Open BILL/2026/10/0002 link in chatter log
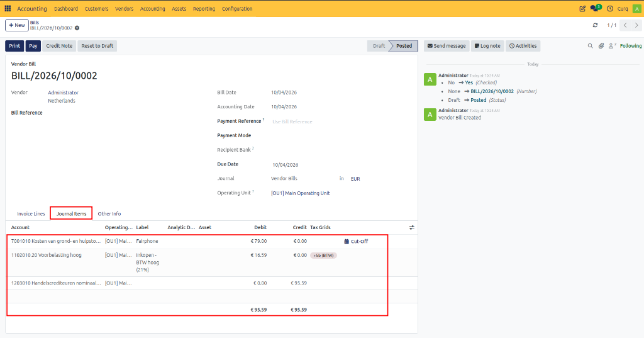 492,91
